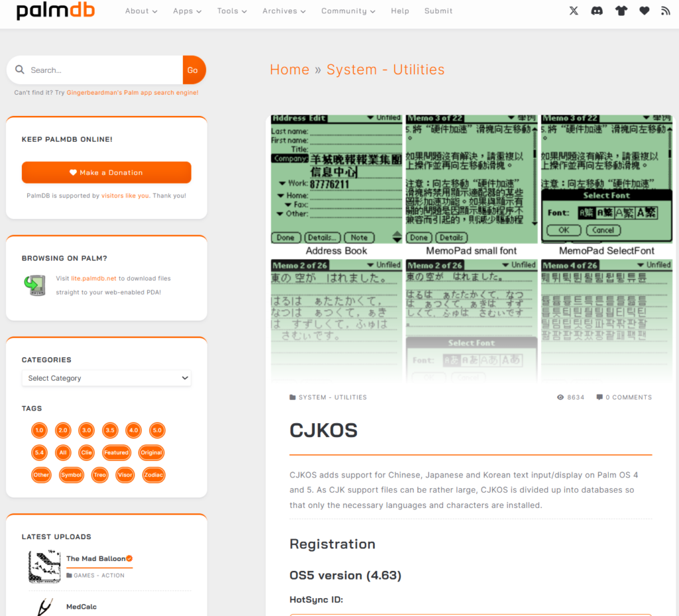The height and width of the screenshot is (616, 679).
Task: Expand the Apps menu
Action: click(187, 11)
